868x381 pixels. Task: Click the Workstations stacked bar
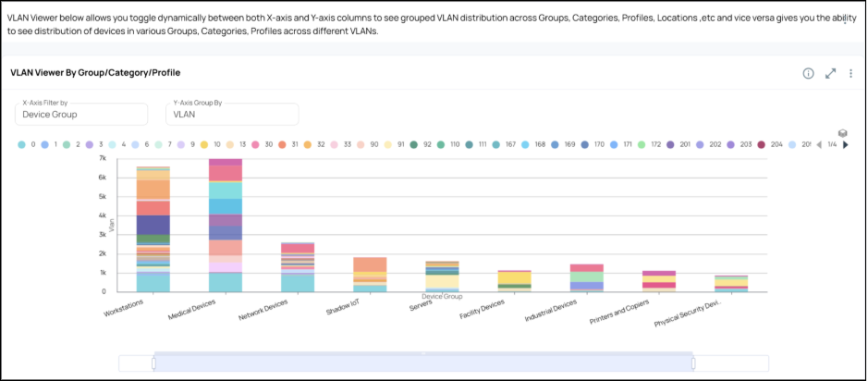(x=153, y=229)
